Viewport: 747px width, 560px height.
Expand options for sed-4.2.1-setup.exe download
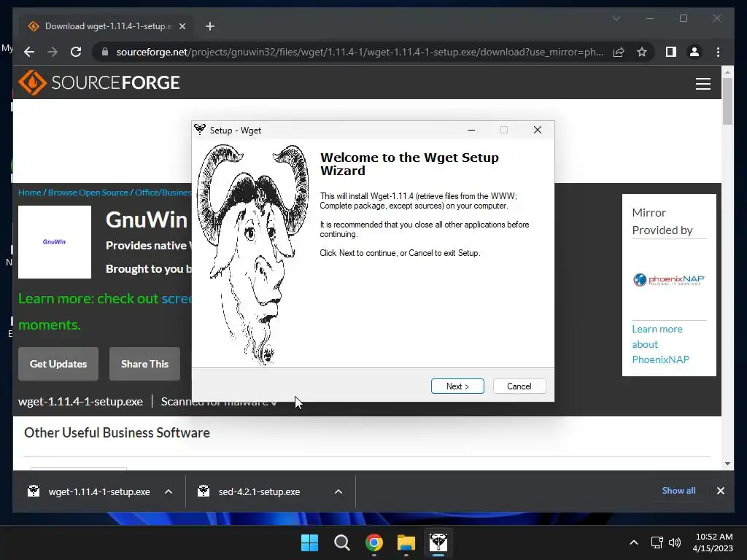[x=338, y=491]
